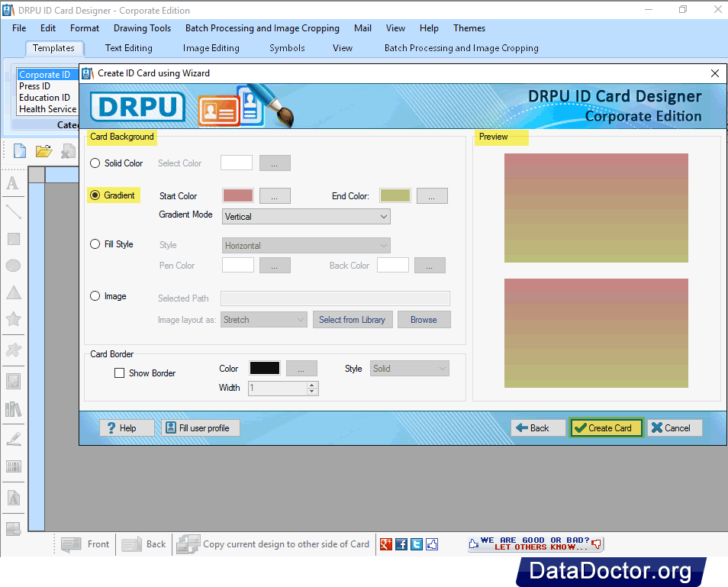
Task: Click the Create Card button
Action: 606,427
